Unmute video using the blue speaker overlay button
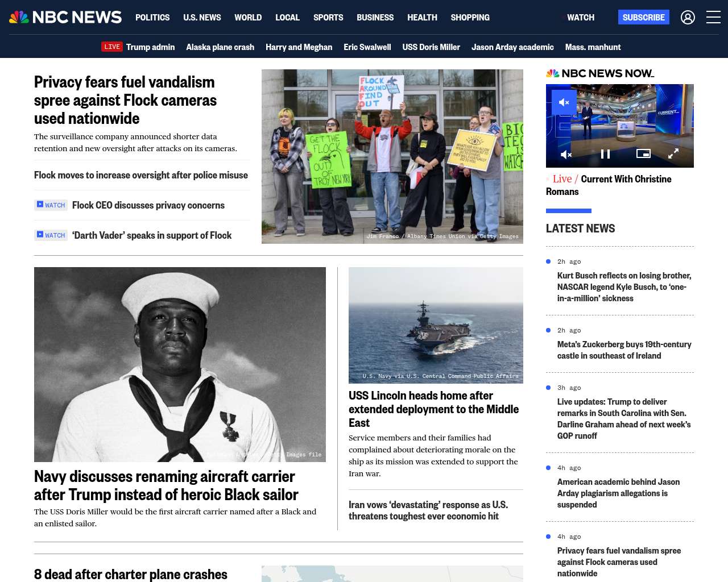The width and height of the screenshot is (728, 582). (x=564, y=102)
